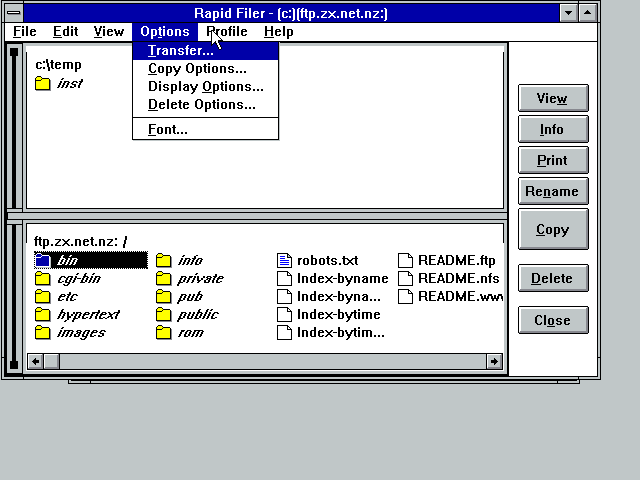Image resolution: width=640 pixels, height=480 pixels.
Task: Click the rom folder icon
Action: pos(164,333)
